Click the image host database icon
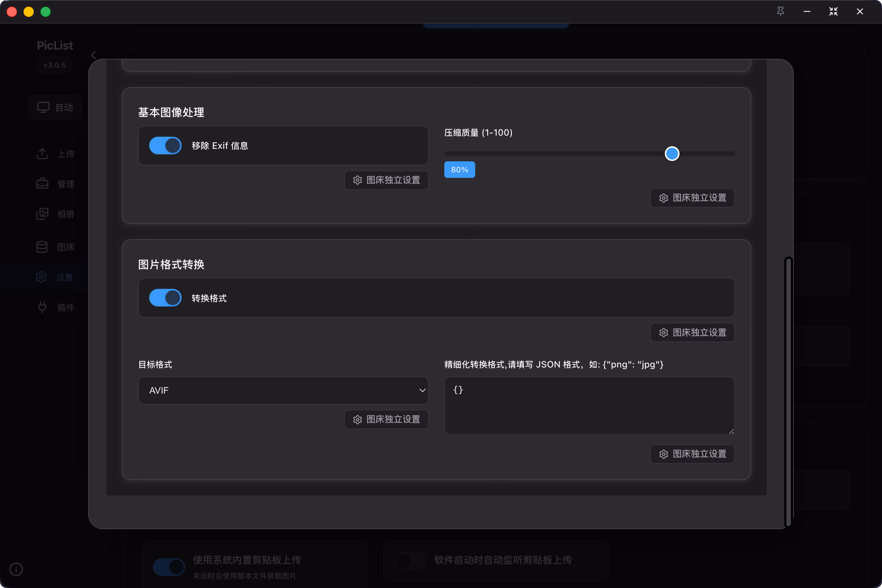 click(x=42, y=247)
